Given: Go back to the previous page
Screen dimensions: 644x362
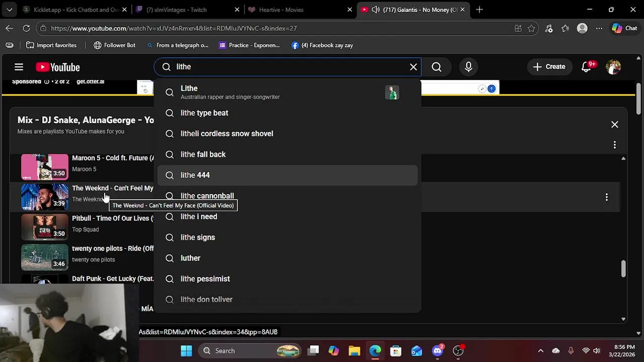Looking at the screenshot, I should tap(10, 29).
